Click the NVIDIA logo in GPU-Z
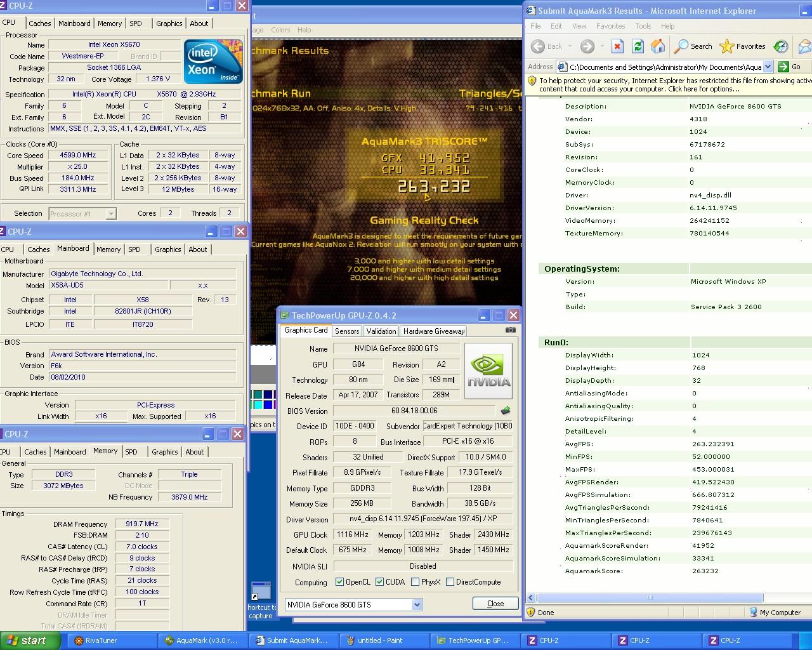 click(x=488, y=371)
